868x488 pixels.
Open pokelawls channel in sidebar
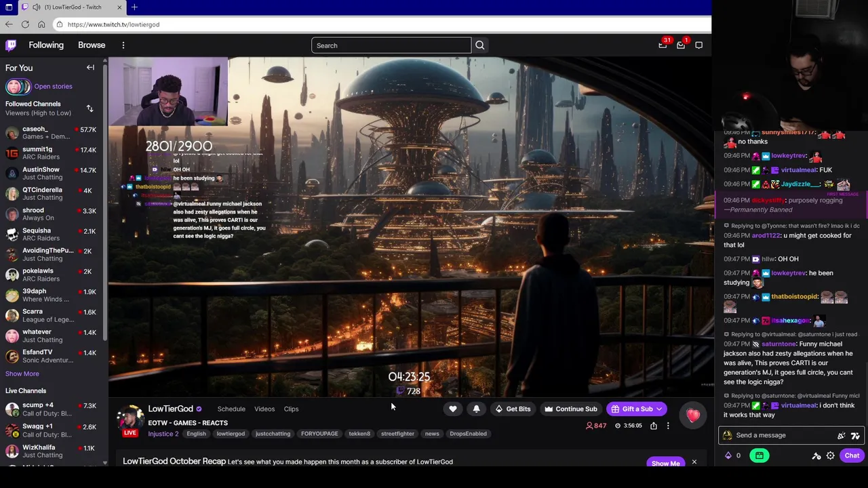pyautogui.click(x=52, y=274)
